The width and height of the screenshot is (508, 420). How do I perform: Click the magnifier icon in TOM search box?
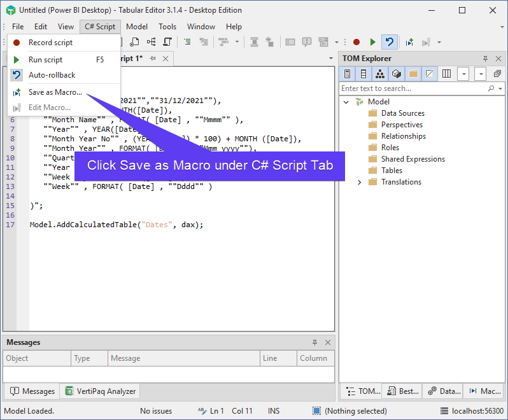491,88
